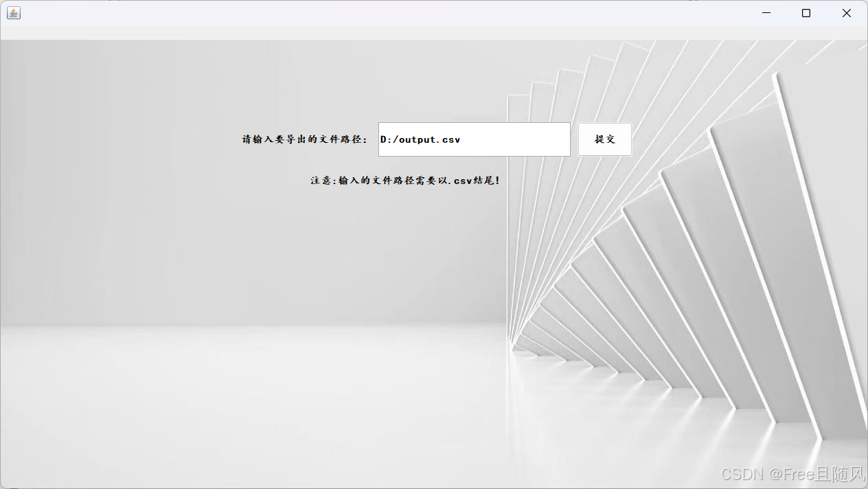Click the 提交 submit button
Viewport: 868px width, 489px height.
pyautogui.click(x=604, y=139)
